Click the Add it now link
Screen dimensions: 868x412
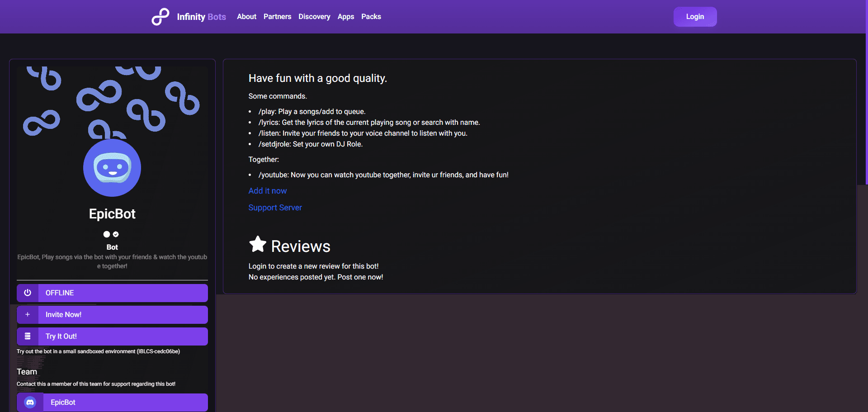(x=268, y=191)
